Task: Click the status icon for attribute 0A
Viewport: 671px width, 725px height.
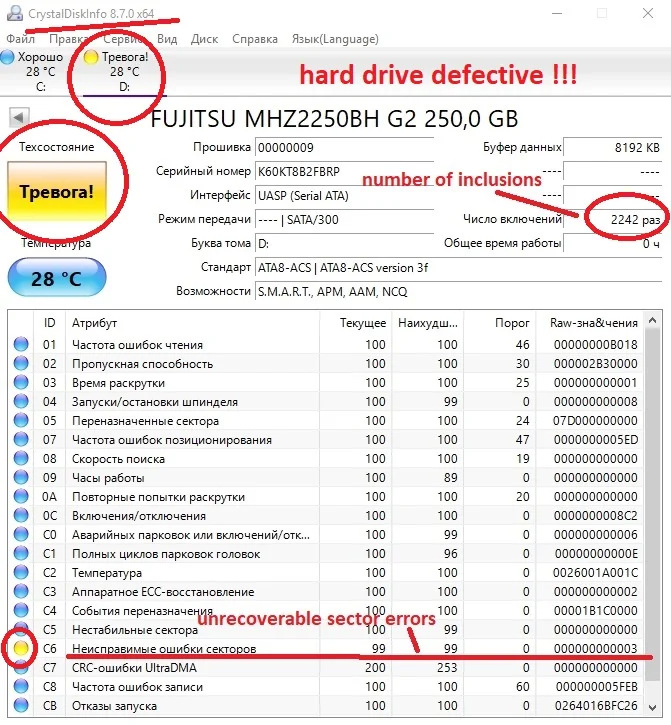Action: click(21, 496)
